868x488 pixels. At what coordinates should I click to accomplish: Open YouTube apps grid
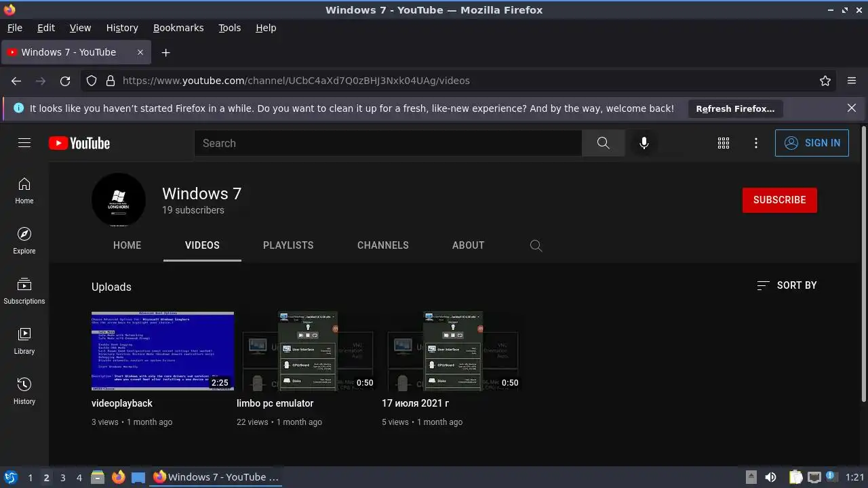point(724,143)
